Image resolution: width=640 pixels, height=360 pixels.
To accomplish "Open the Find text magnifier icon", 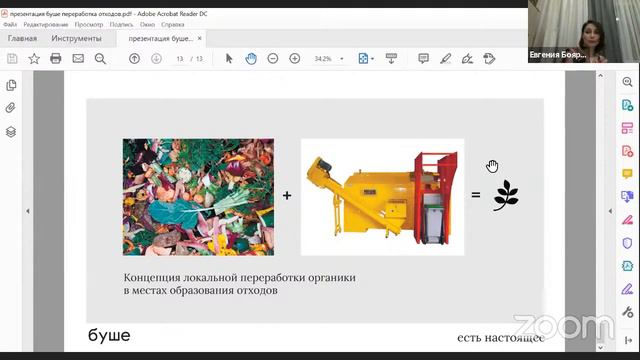I will click(x=100, y=59).
